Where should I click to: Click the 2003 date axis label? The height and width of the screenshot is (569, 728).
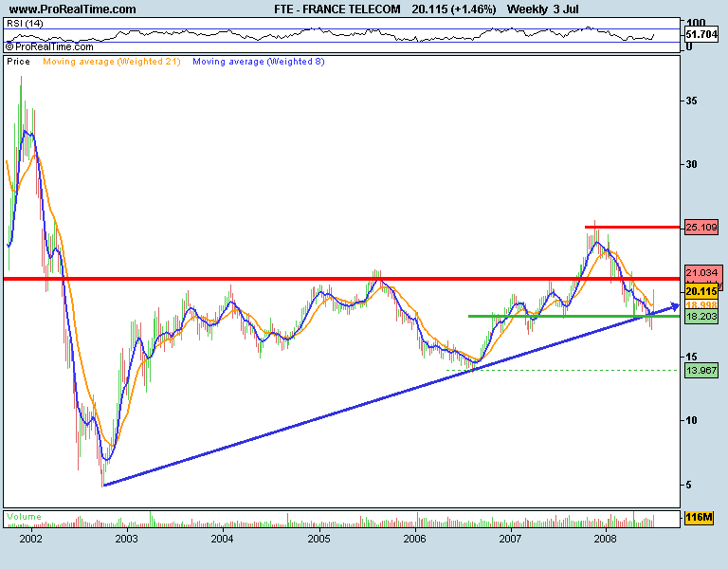click(x=126, y=539)
